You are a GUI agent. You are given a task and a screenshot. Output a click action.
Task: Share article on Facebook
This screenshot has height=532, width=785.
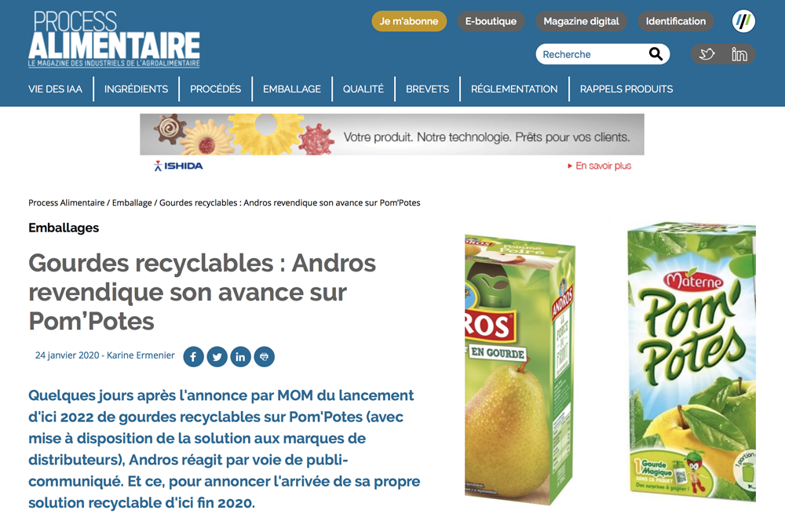click(x=193, y=357)
